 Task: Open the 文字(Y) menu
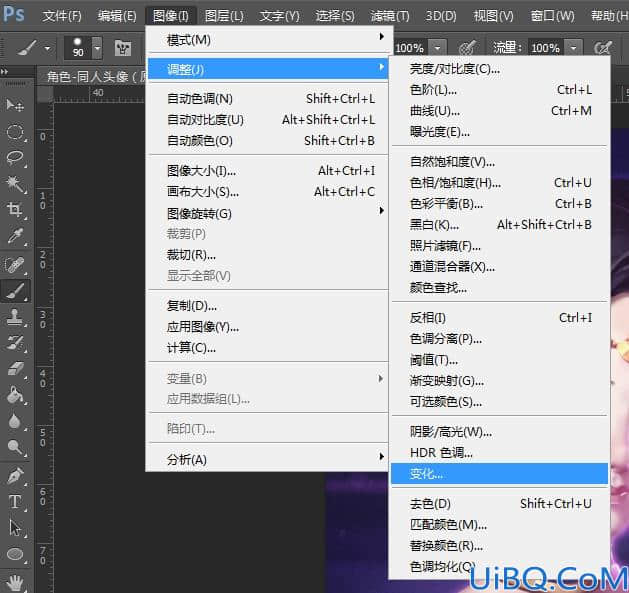[x=279, y=16]
